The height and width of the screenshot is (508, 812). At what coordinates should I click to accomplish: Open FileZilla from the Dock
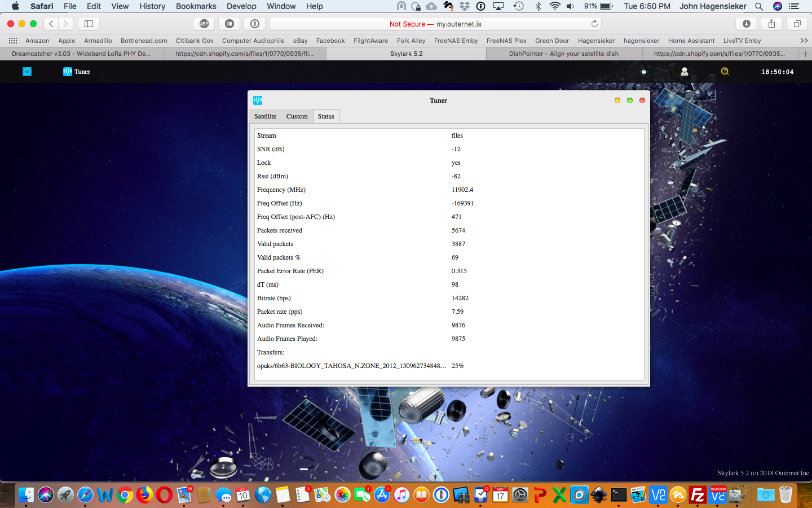tap(698, 495)
